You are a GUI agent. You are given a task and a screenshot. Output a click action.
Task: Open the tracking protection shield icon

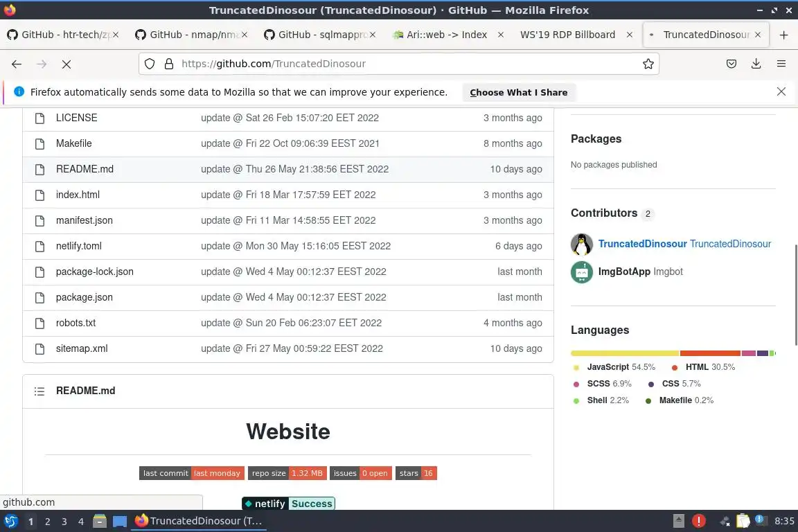click(150, 64)
